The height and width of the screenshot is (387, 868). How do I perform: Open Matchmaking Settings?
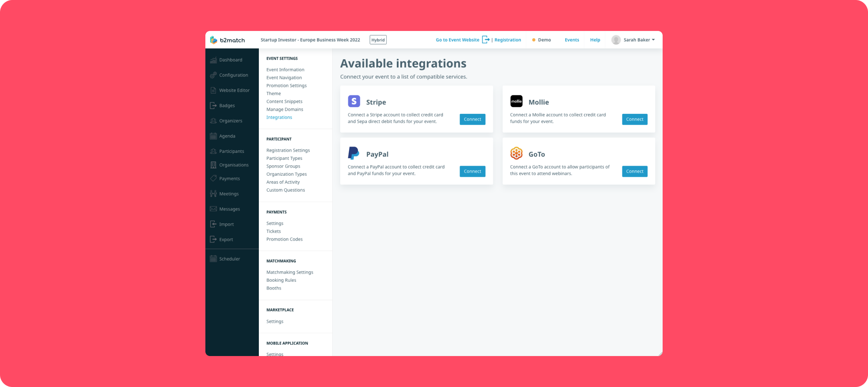coord(290,272)
